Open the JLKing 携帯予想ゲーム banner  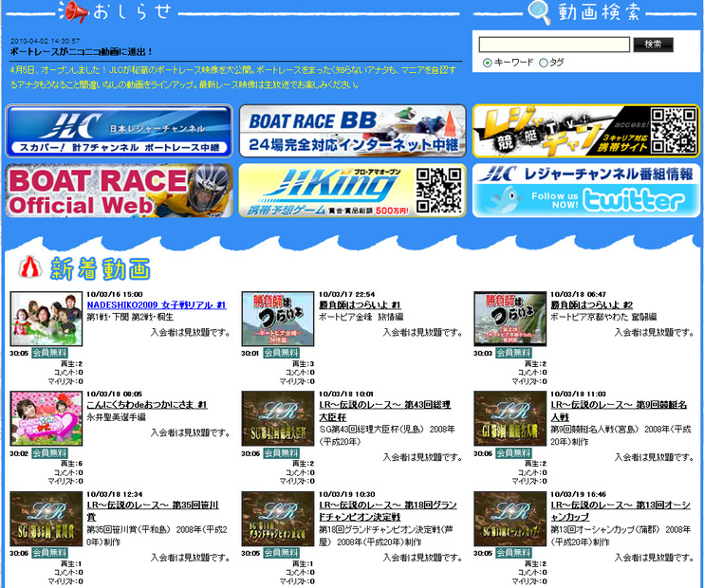(x=352, y=191)
